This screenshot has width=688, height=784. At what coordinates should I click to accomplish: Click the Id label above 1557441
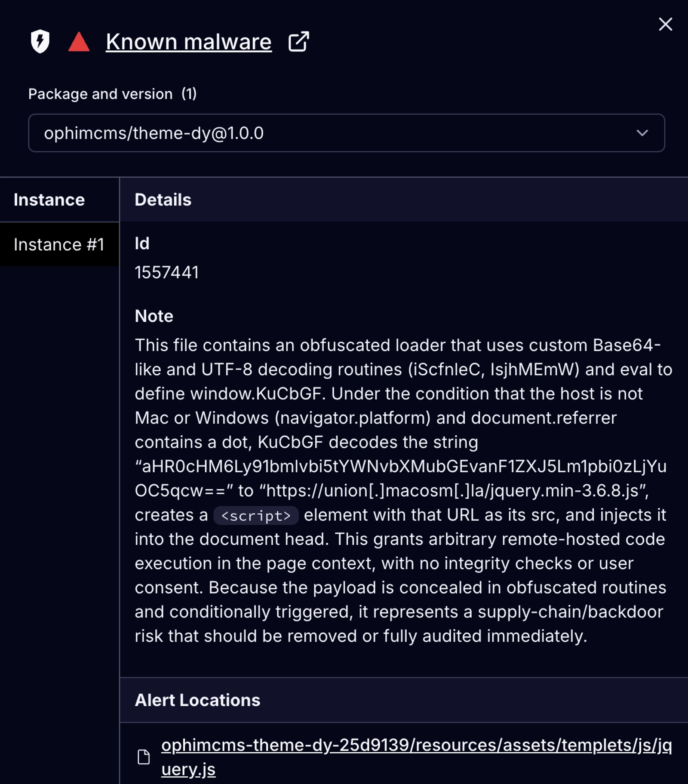tap(142, 243)
